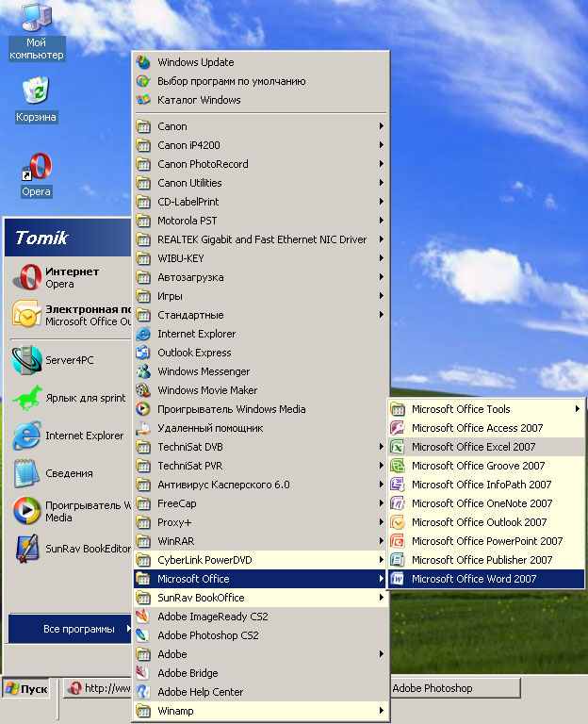The width and height of the screenshot is (588, 724).
Task: Expand the WinRAR folder arrow
Action: tap(382, 541)
